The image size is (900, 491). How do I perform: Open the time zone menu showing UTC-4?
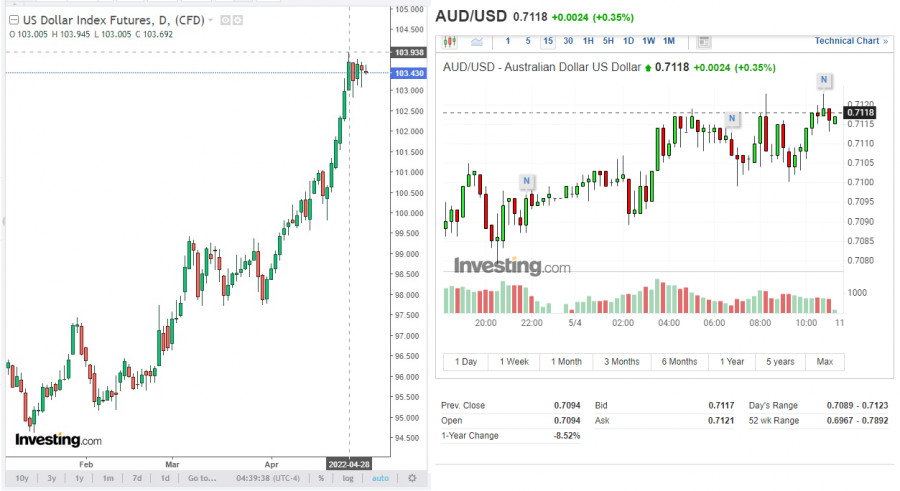(x=270, y=478)
